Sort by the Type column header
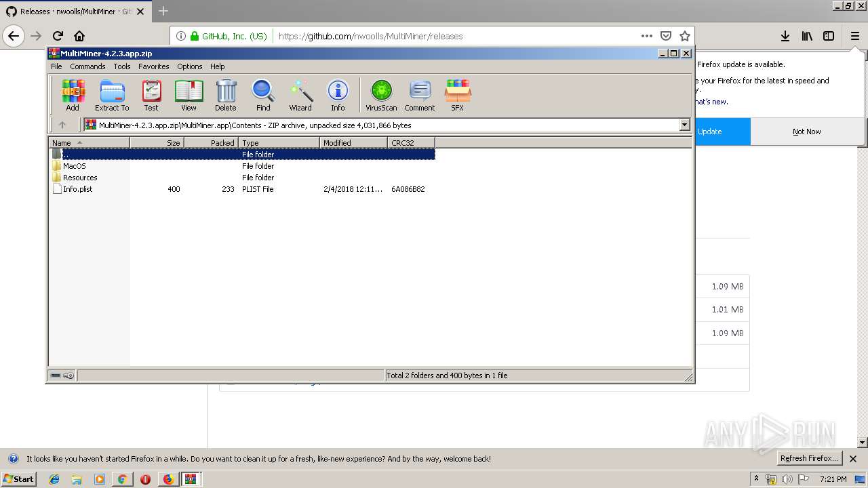This screenshot has width=868, height=488. pos(279,142)
